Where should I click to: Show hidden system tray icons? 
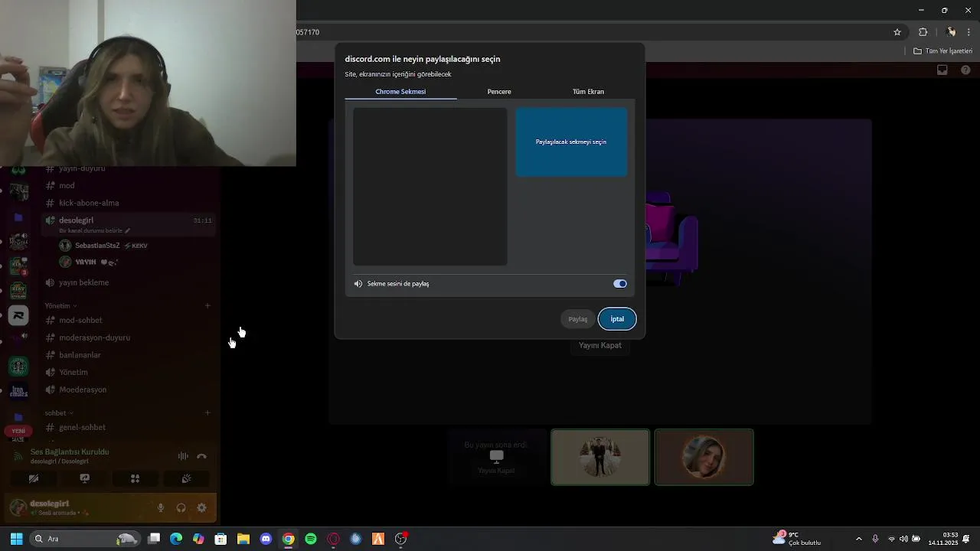(858, 539)
